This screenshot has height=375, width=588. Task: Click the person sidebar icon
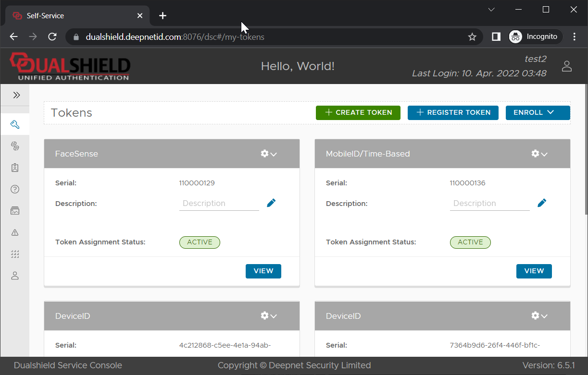point(15,276)
